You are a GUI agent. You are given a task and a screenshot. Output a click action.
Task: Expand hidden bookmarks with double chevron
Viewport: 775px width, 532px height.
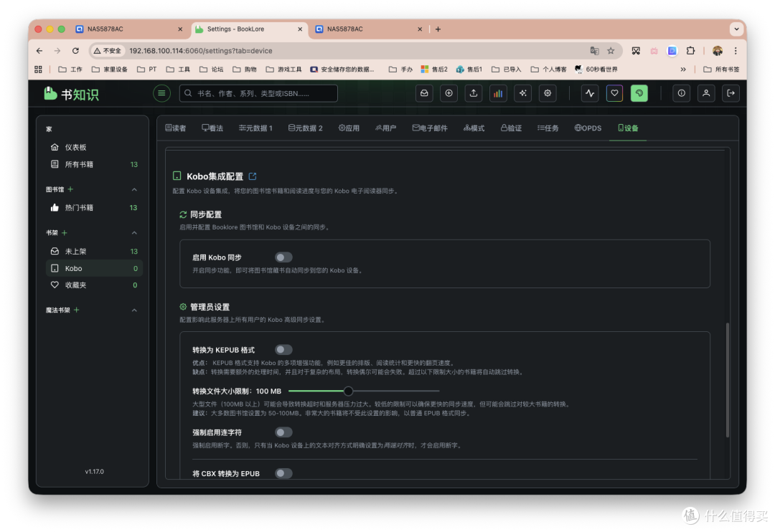click(683, 70)
